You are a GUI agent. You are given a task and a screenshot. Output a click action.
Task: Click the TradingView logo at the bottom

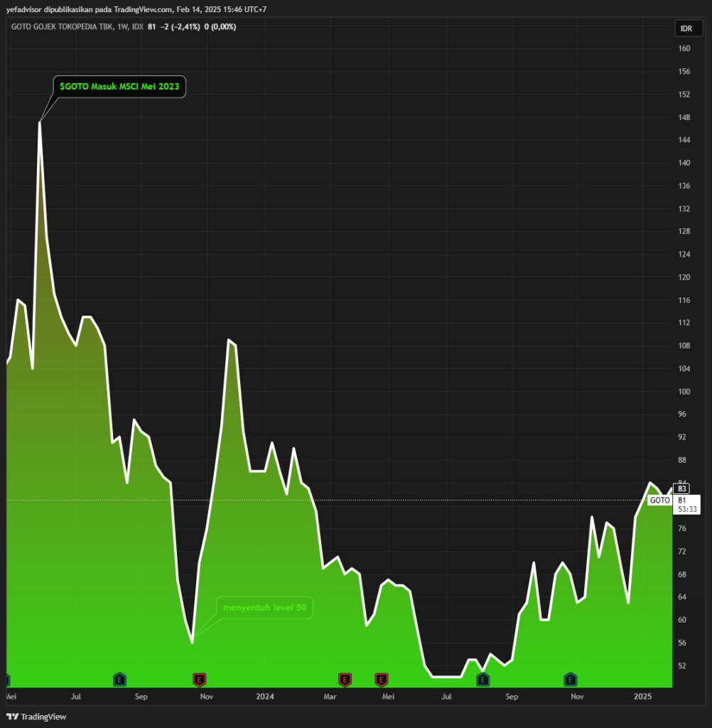[36, 717]
